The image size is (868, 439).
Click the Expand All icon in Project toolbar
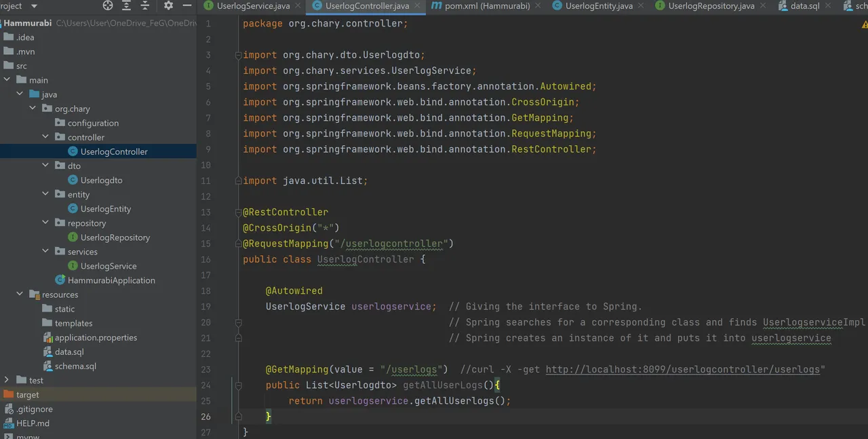(127, 5)
